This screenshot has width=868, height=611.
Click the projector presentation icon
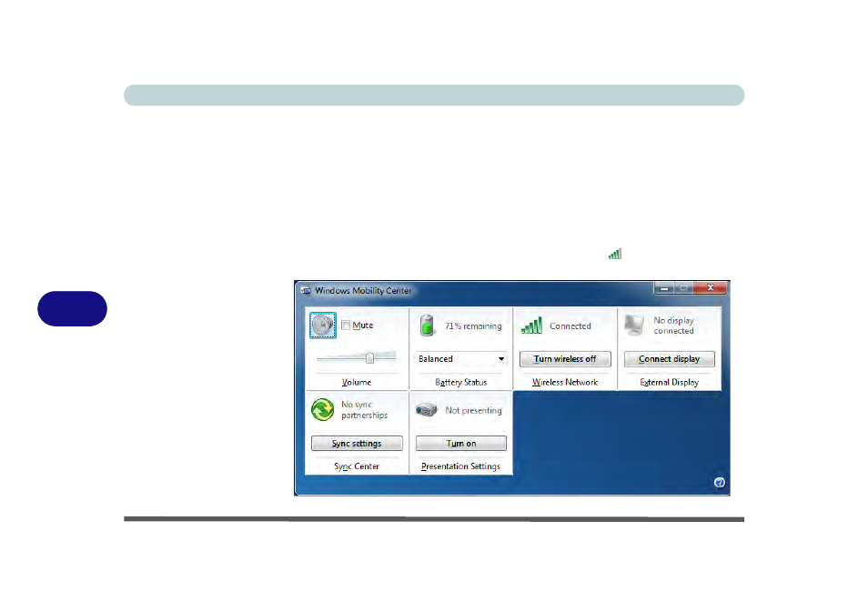427,410
